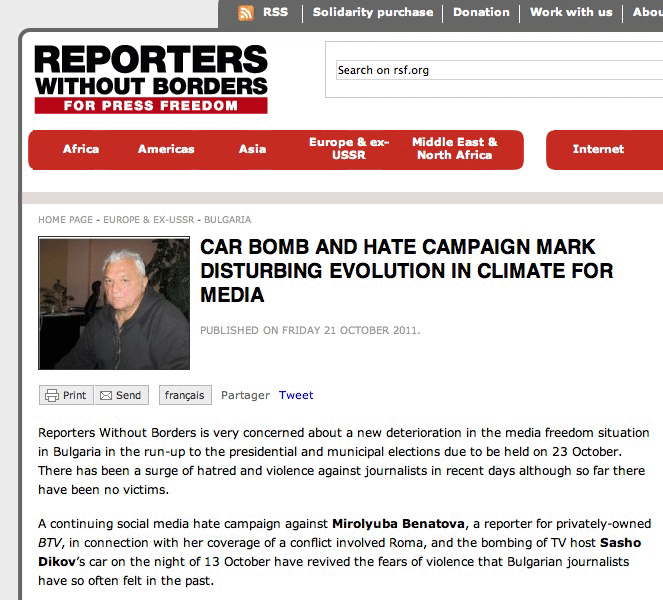Viewport: 663px width, 600px height.
Task: Open the Internet section tab
Action: tap(598, 149)
